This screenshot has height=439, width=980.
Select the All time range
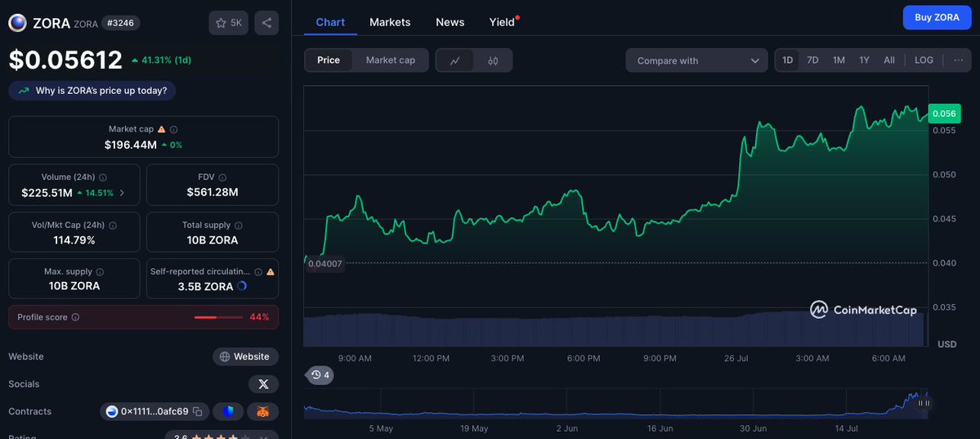889,60
